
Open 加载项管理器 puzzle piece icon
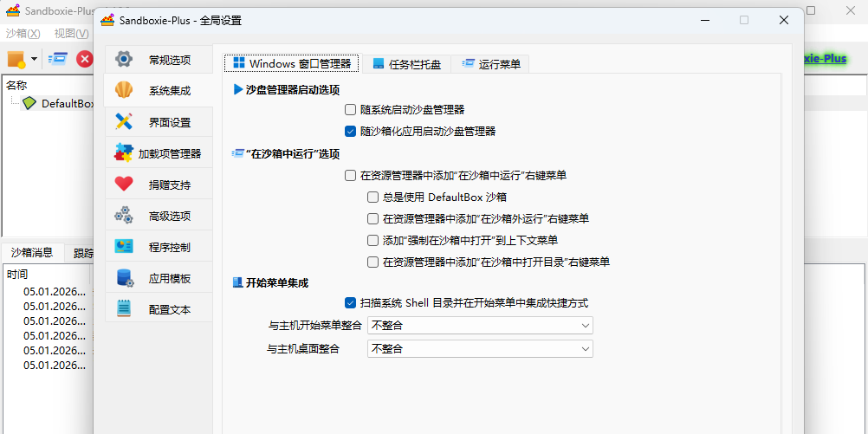point(124,153)
